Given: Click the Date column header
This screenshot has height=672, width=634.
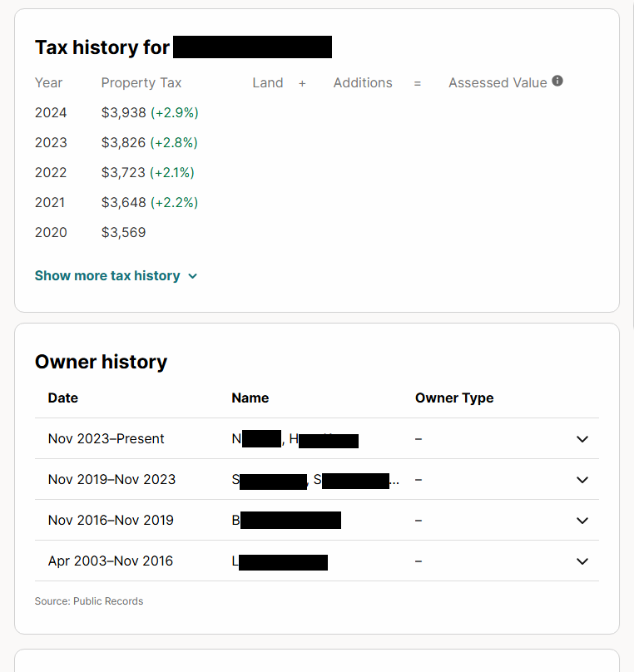Looking at the screenshot, I should [63, 398].
